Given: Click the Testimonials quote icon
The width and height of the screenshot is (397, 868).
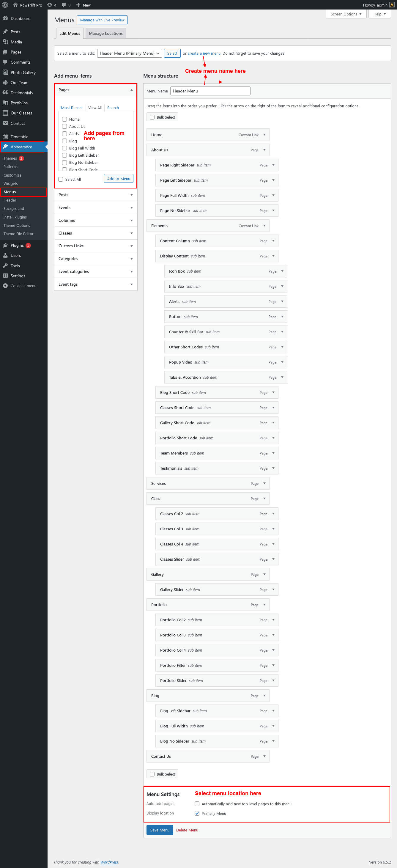Looking at the screenshot, I should pos(5,93).
